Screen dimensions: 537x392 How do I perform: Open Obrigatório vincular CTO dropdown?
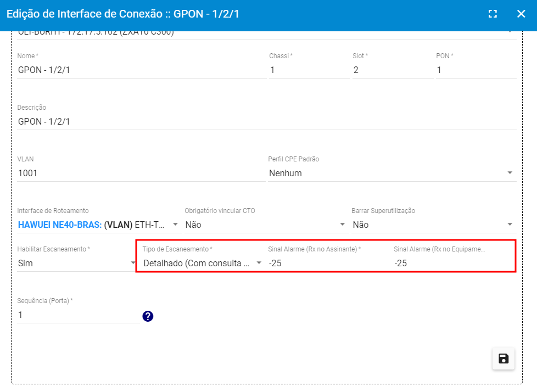point(266,225)
